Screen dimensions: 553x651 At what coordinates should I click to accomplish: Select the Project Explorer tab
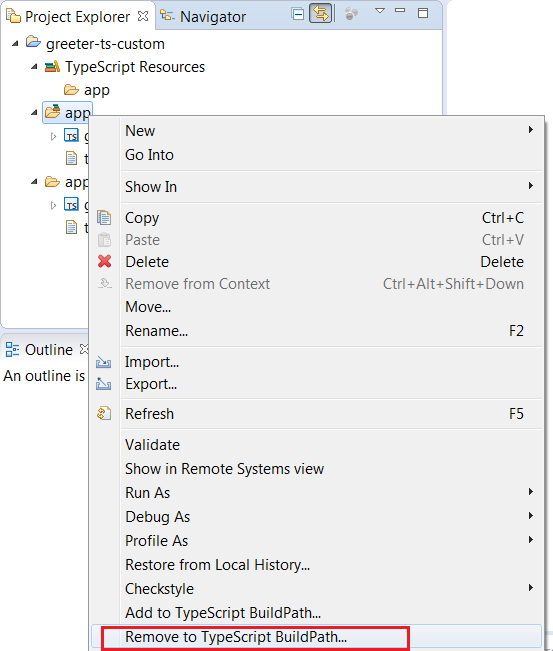click(77, 16)
